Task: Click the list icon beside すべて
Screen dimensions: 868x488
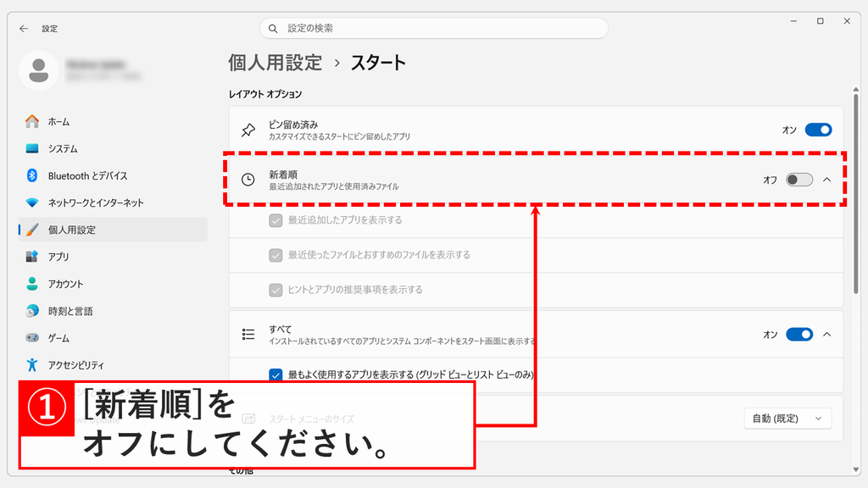Action: click(248, 334)
